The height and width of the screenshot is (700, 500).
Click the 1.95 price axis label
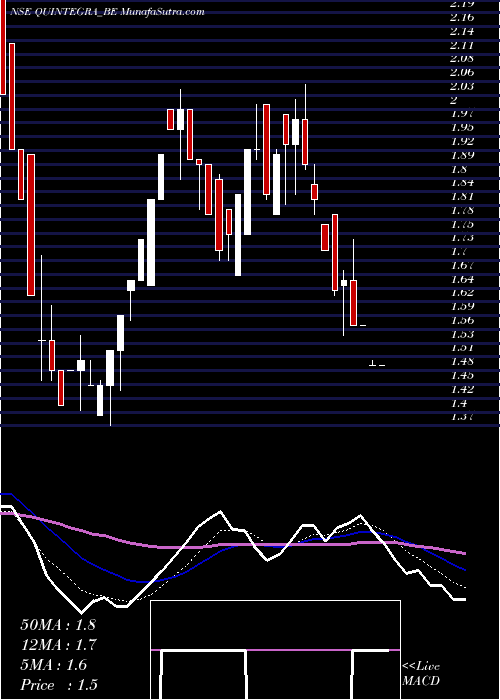[462, 127]
